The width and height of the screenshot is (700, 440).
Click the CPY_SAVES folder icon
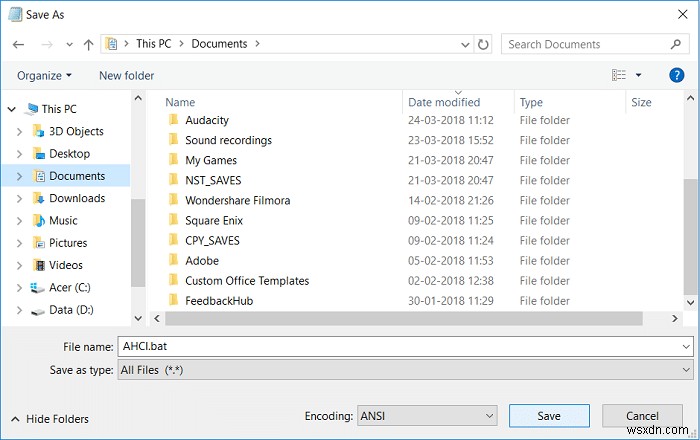(174, 240)
